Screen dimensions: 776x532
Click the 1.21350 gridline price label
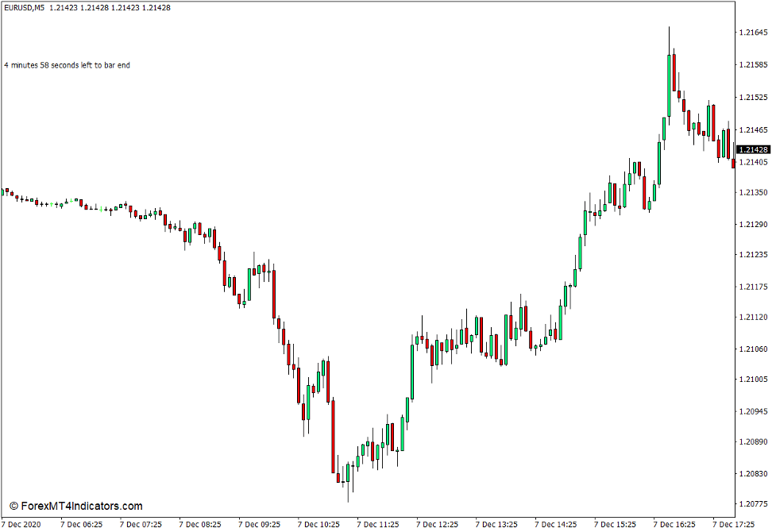click(753, 193)
